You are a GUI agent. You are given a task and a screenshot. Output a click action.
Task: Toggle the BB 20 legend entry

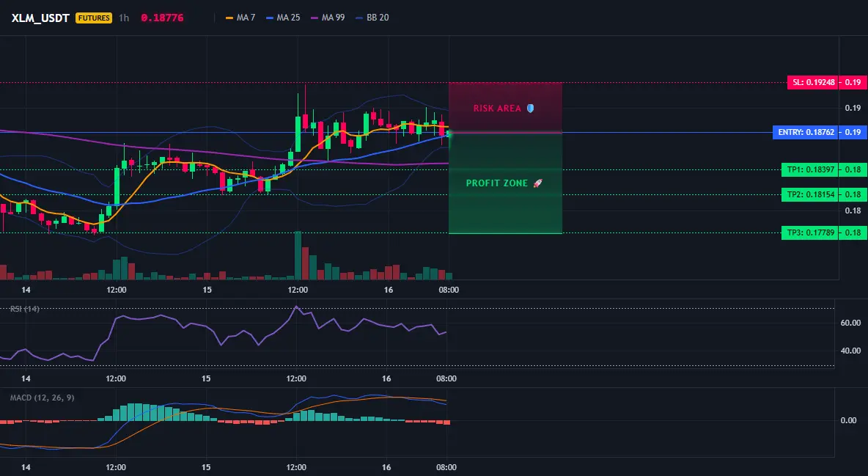click(372, 18)
